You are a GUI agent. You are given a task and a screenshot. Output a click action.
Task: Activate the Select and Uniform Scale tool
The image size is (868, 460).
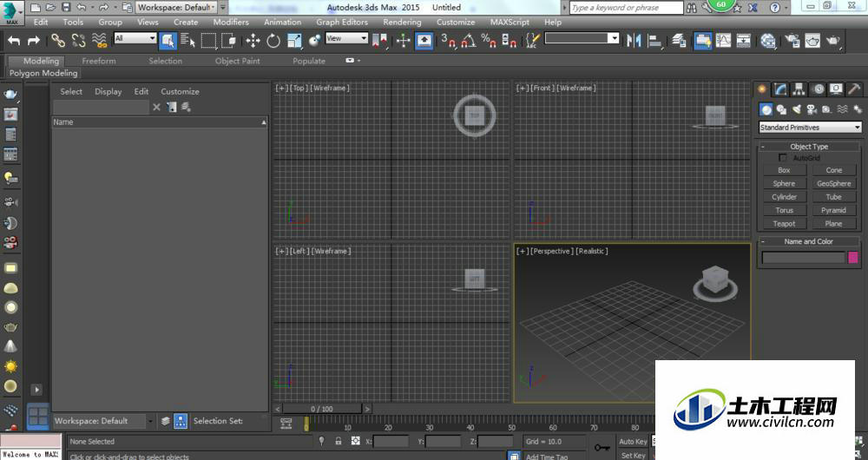click(x=294, y=41)
